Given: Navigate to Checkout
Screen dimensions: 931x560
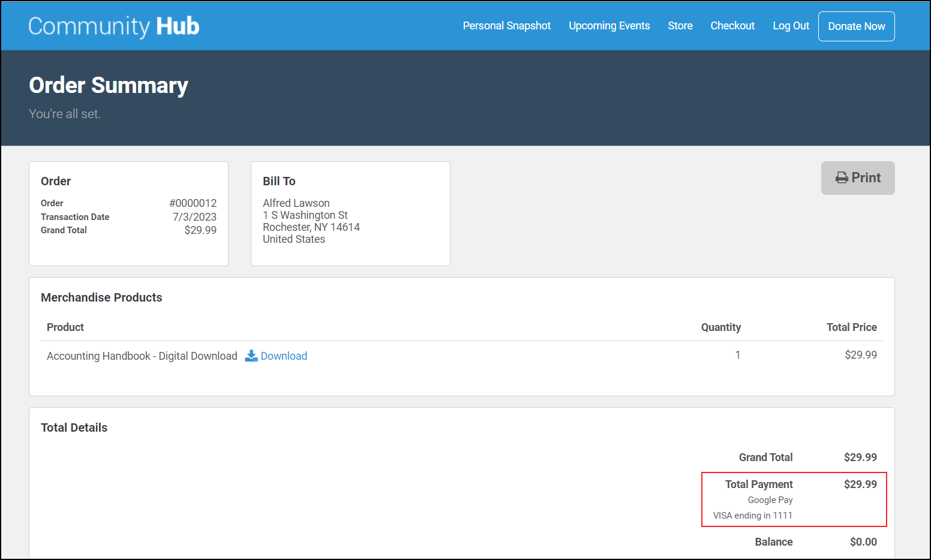Looking at the screenshot, I should [732, 26].
